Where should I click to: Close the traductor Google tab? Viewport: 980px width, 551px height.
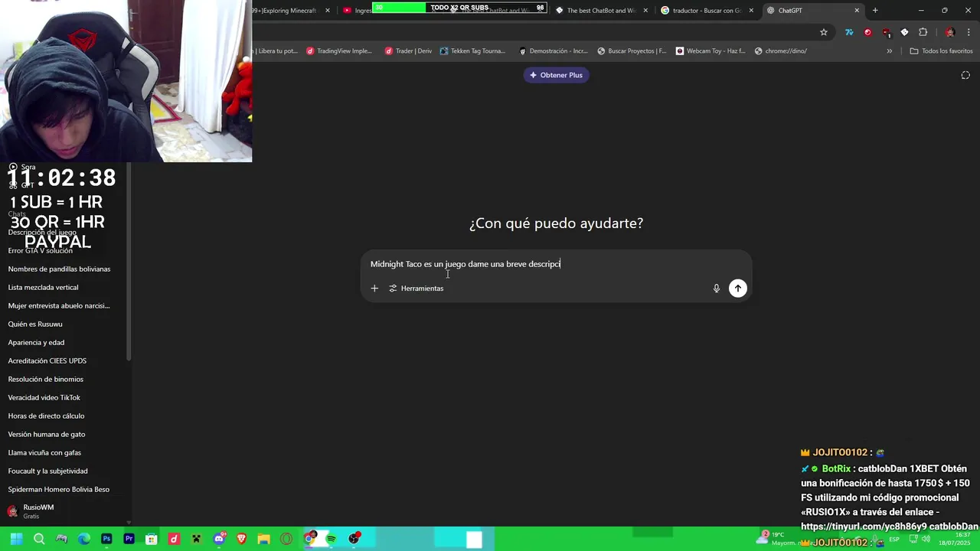tap(751, 10)
